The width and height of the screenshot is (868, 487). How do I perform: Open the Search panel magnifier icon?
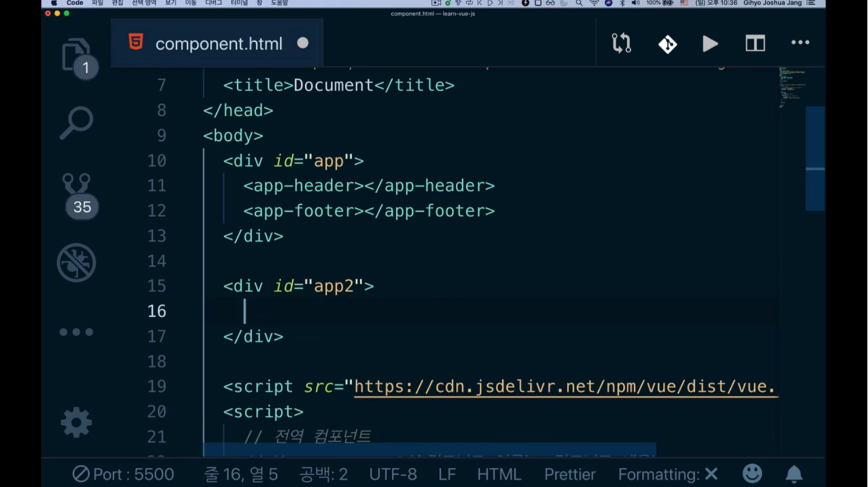pyautogui.click(x=76, y=123)
